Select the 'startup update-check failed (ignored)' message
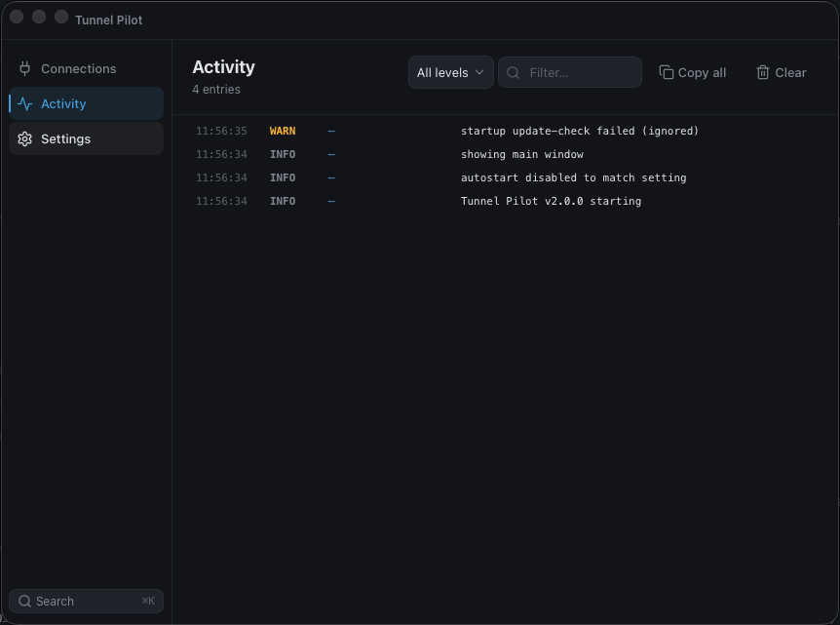The width and height of the screenshot is (840, 625). 580,131
